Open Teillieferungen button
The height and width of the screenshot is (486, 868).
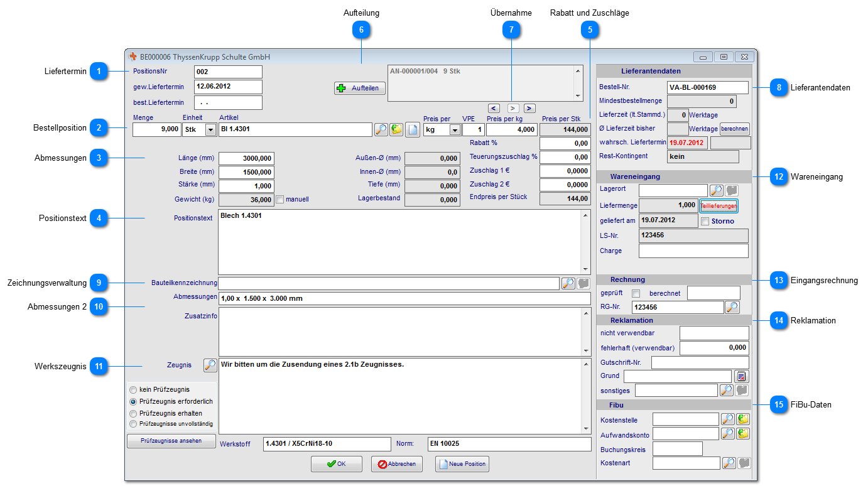719,205
